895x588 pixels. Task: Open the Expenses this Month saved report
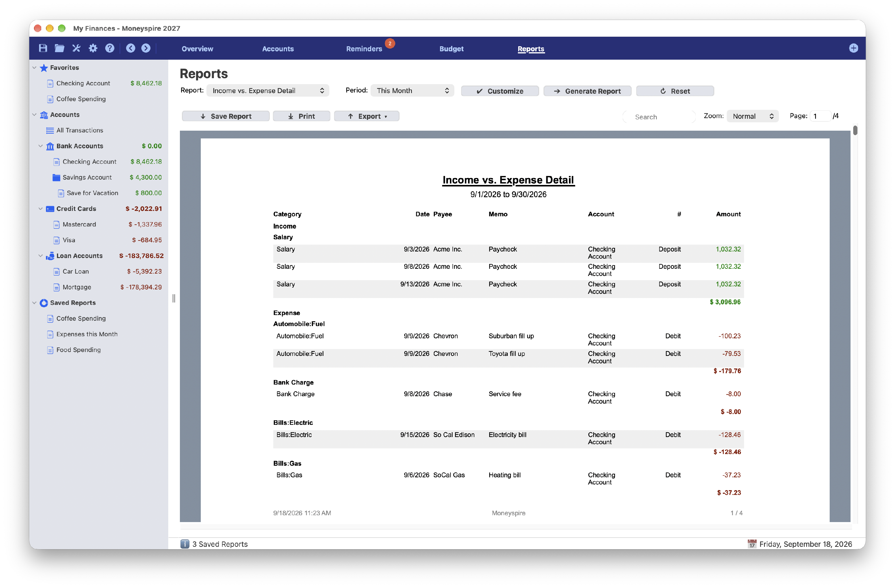point(99,334)
